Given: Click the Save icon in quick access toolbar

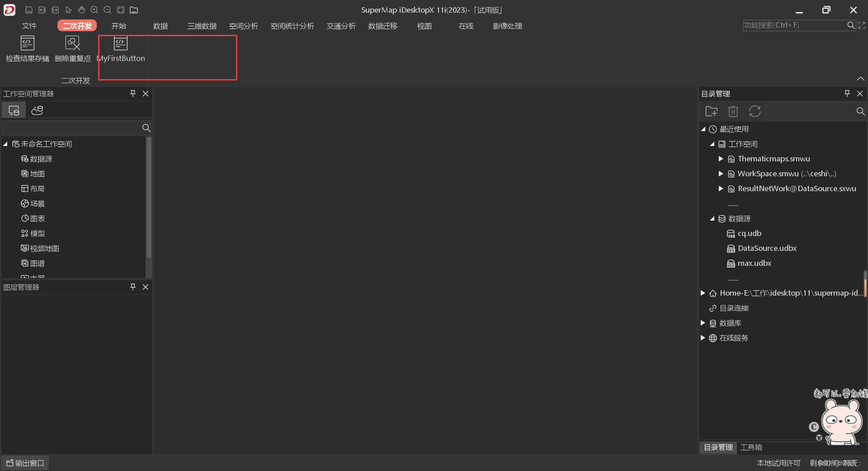Looking at the screenshot, I should tap(29, 10).
